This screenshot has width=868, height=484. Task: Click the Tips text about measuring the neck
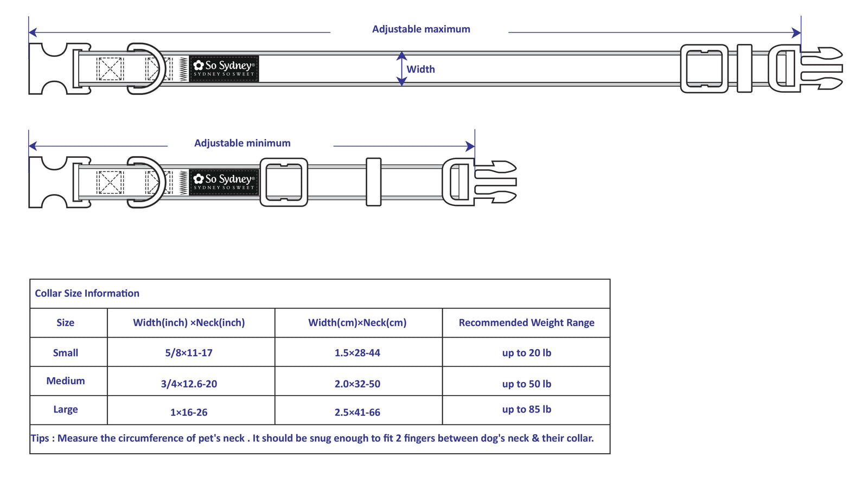click(x=312, y=438)
